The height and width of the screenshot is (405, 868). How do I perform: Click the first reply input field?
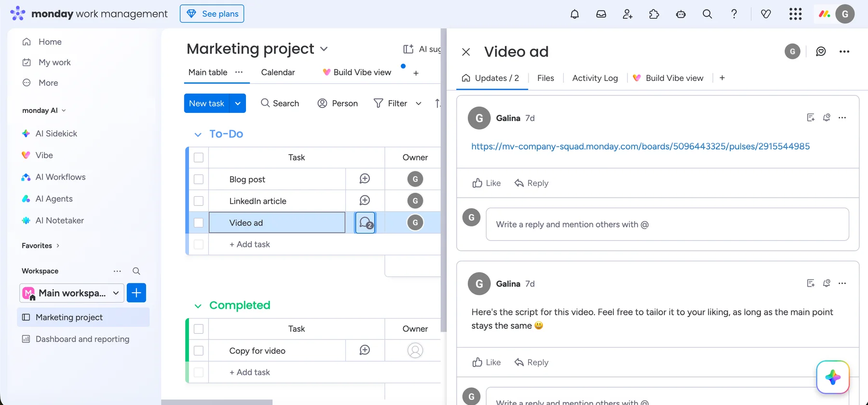coord(667,224)
